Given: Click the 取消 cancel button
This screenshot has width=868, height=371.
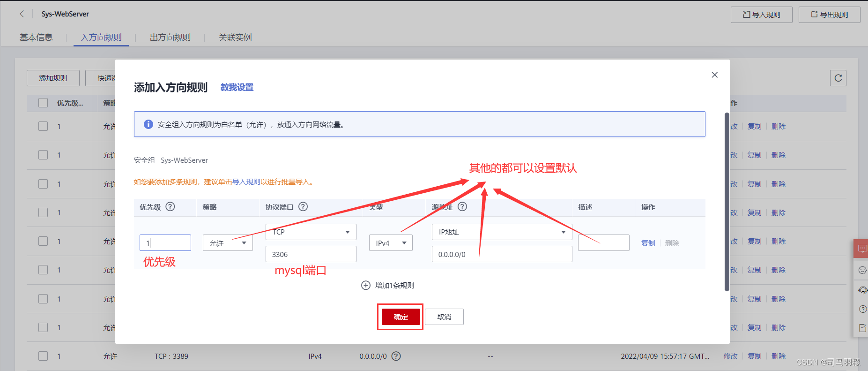Looking at the screenshot, I should 444,317.
